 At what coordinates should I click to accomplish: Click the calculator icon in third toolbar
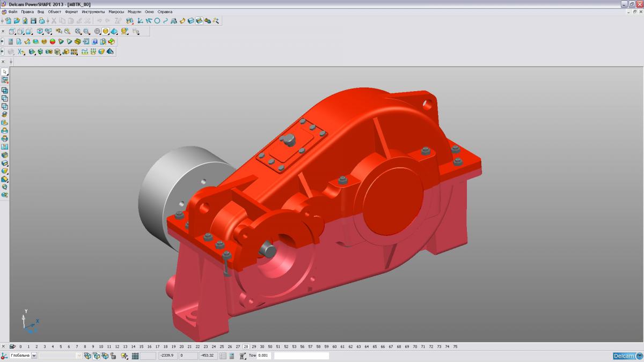pos(11,41)
